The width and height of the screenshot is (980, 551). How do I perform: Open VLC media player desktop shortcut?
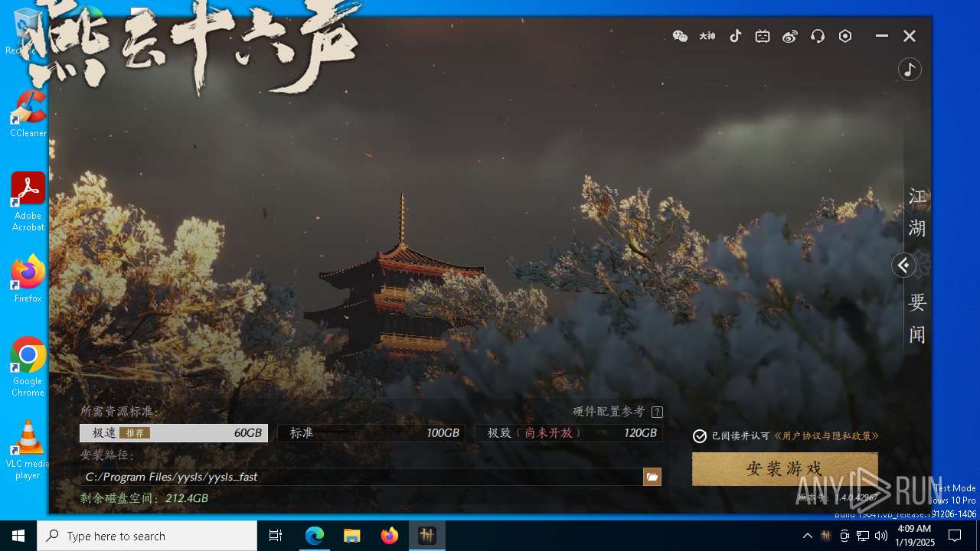[28, 450]
